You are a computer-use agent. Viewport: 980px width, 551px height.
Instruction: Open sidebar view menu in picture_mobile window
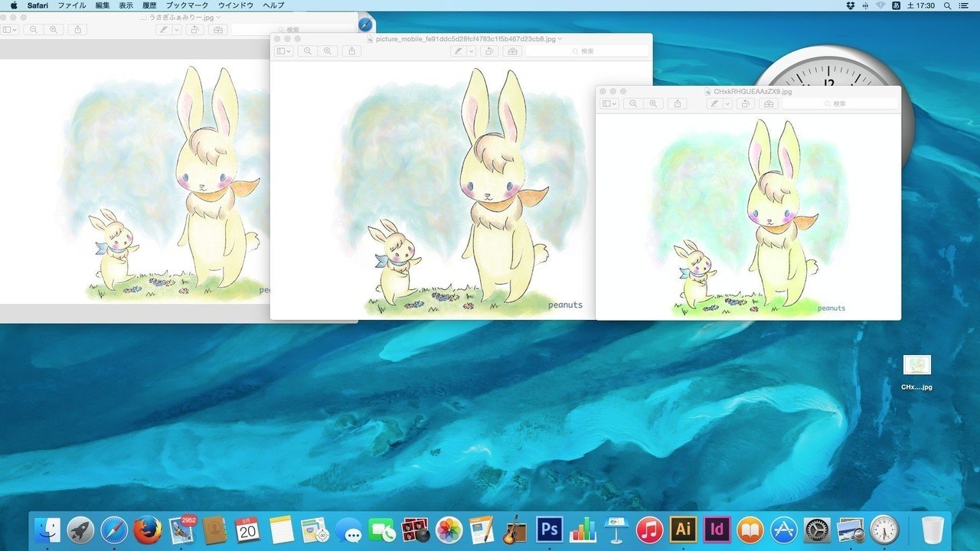[x=284, y=51]
